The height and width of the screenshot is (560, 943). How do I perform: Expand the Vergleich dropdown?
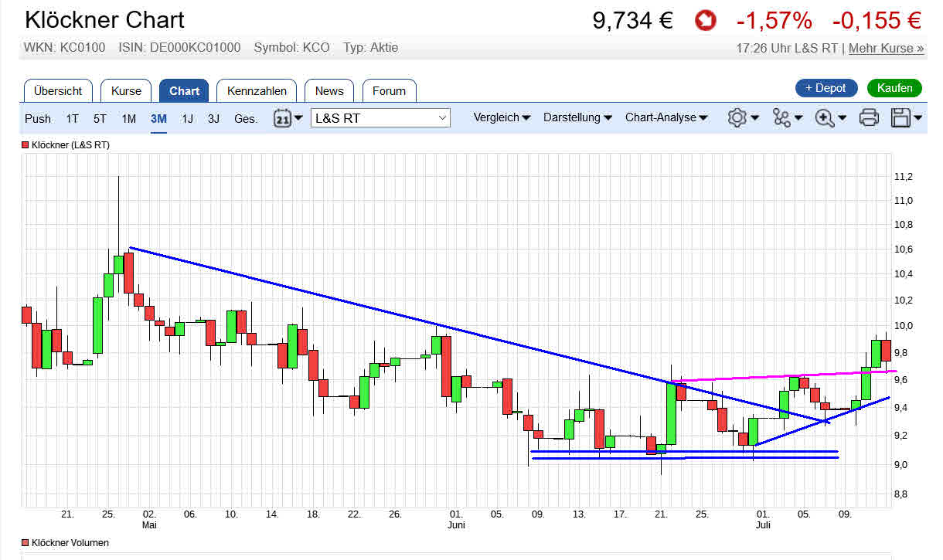coord(502,118)
